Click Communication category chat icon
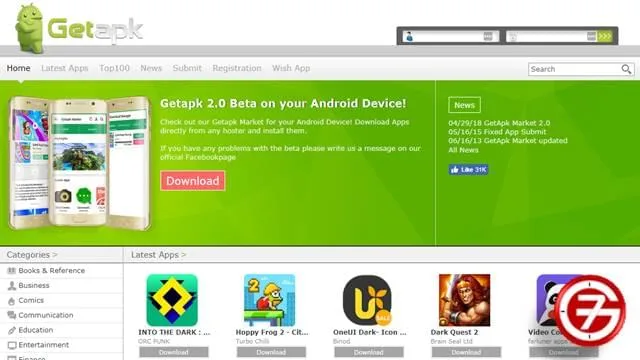Viewport: 640px width, 360px height. [x=12, y=315]
